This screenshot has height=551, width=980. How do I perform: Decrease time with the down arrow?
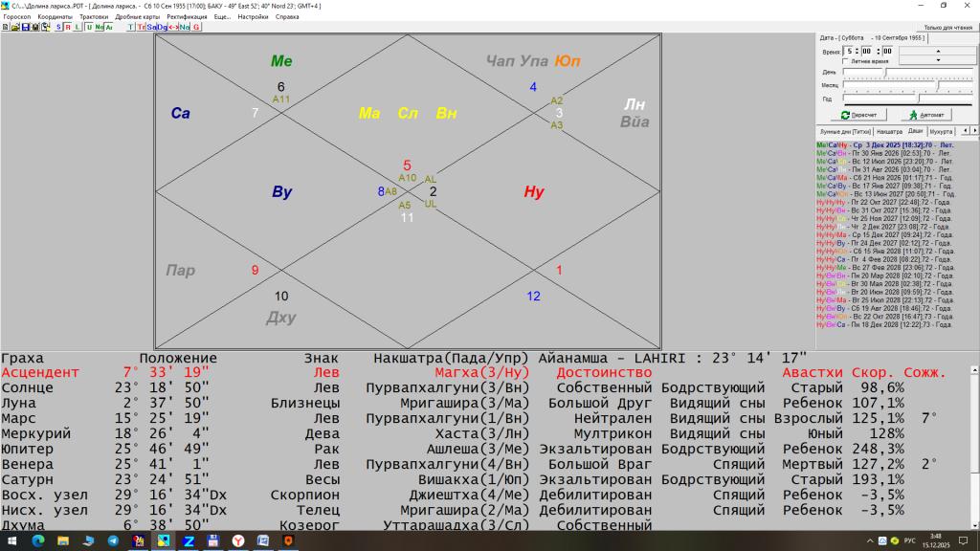pos(937,59)
